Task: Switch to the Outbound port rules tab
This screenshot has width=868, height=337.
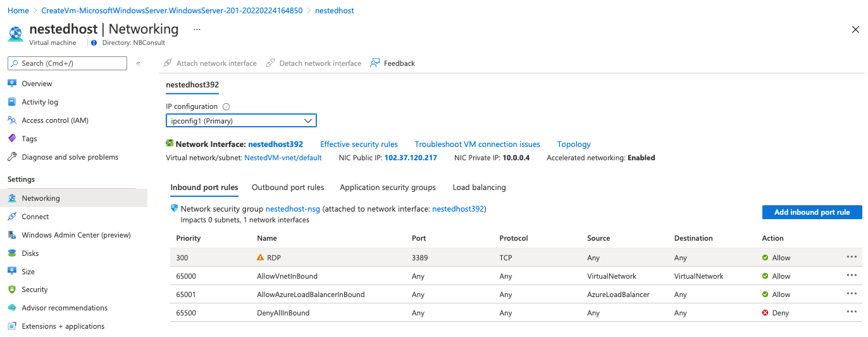Action: click(x=288, y=188)
